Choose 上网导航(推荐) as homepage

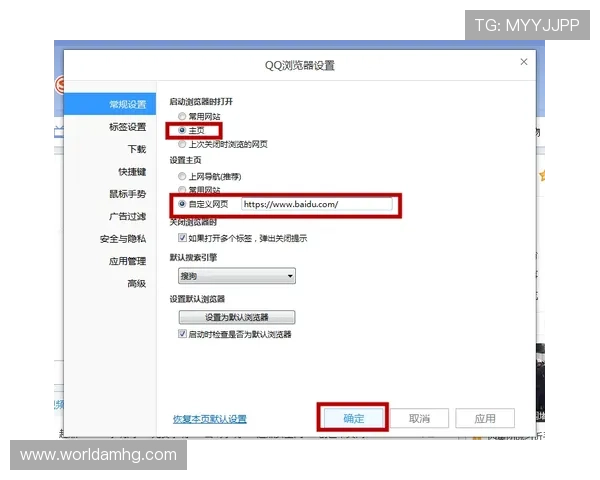182,176
